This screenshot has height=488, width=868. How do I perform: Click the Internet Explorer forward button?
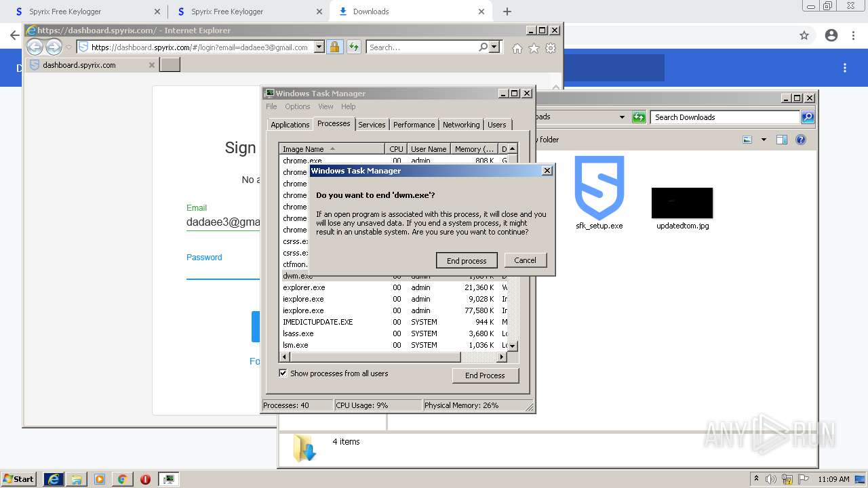(54, 47)
